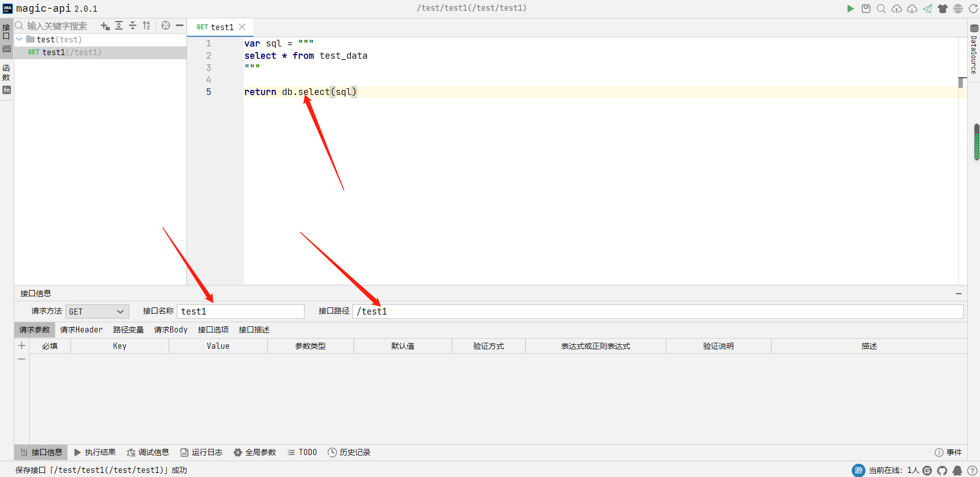Collapse the test folder in tree
The image size is (980, 477).
coord(19,39)
